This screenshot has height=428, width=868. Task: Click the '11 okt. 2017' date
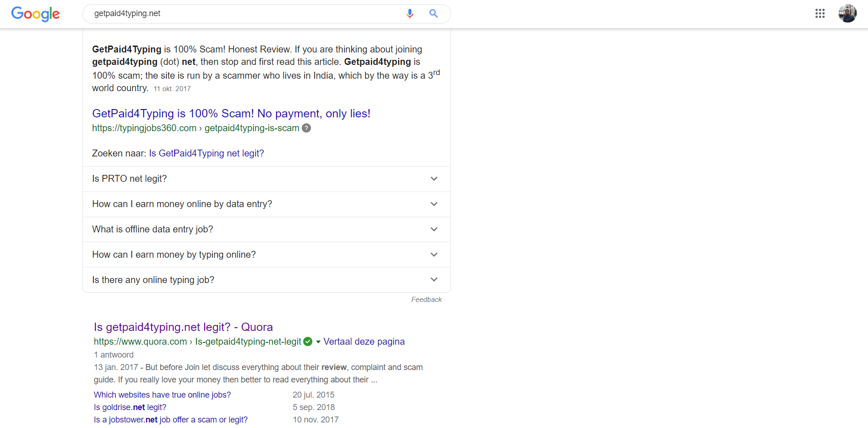(172, 89)
